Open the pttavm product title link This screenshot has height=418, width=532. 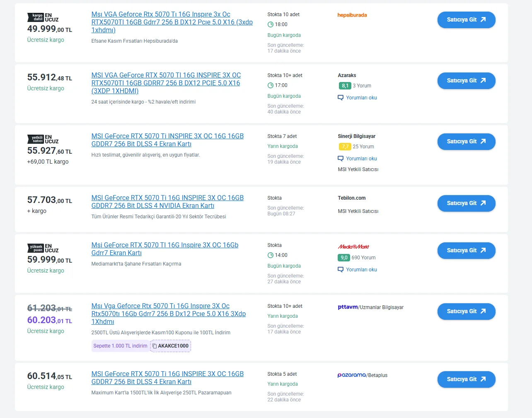click(169, 314)
